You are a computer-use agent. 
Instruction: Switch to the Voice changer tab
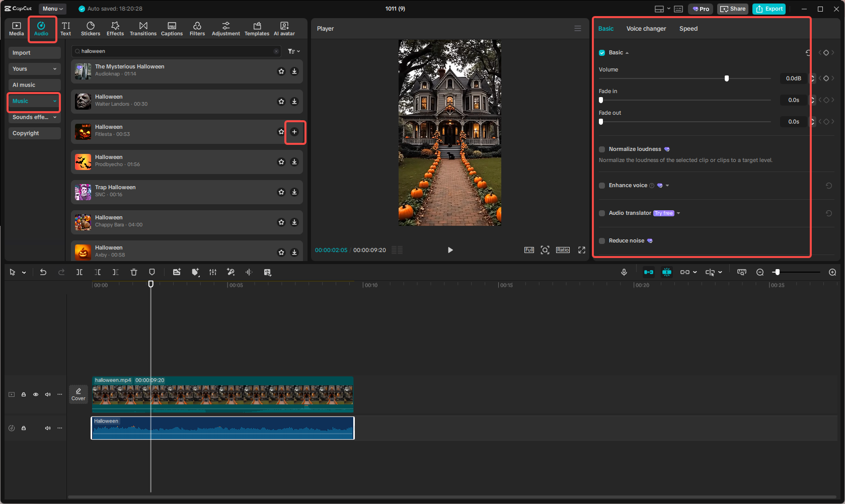(x=646, y=29)
